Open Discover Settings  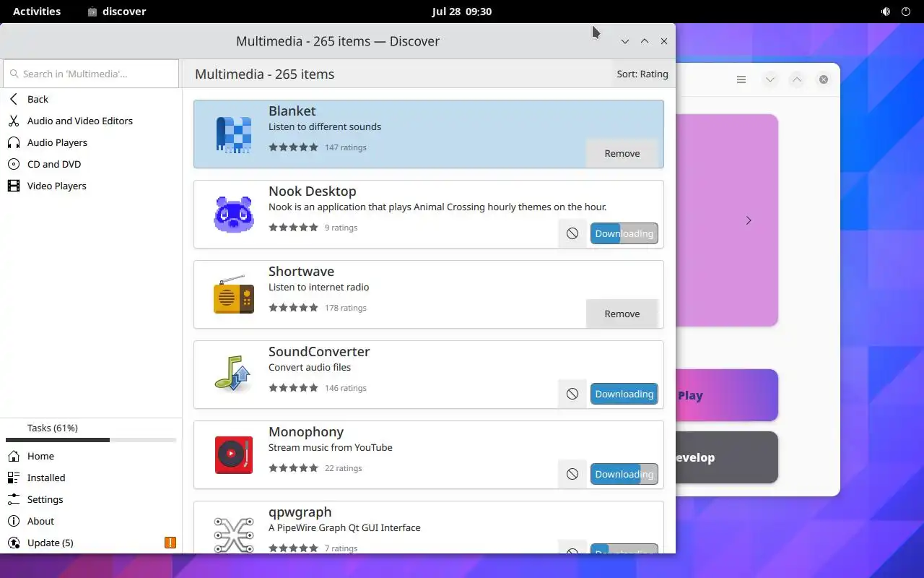tap(91, 499)
